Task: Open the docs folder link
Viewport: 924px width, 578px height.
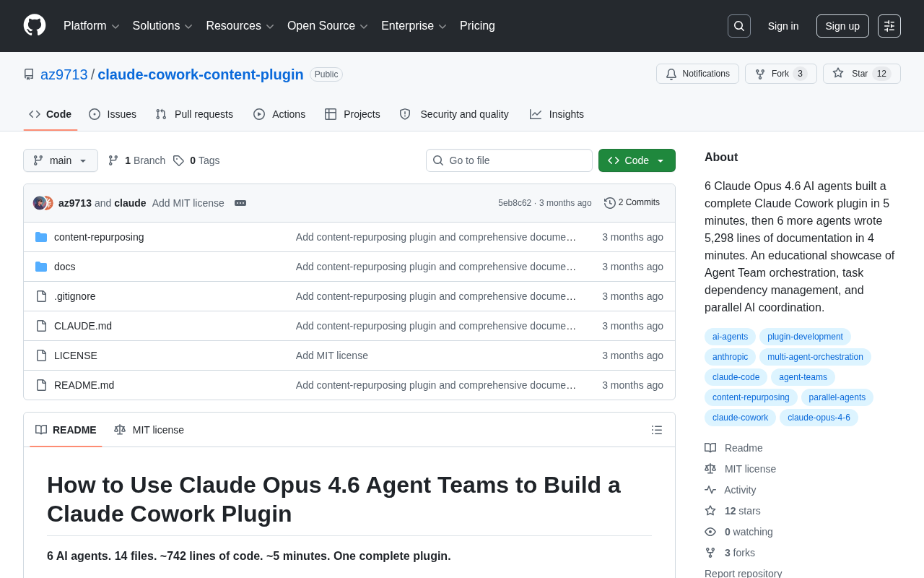Action: 65,267
